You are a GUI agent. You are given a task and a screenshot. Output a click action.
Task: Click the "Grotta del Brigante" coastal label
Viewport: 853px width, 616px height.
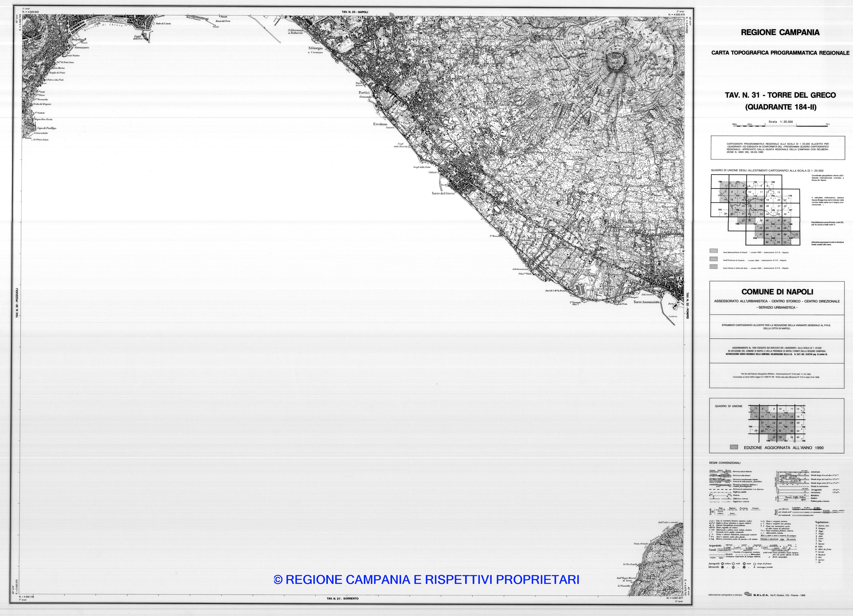click(42, 104)
